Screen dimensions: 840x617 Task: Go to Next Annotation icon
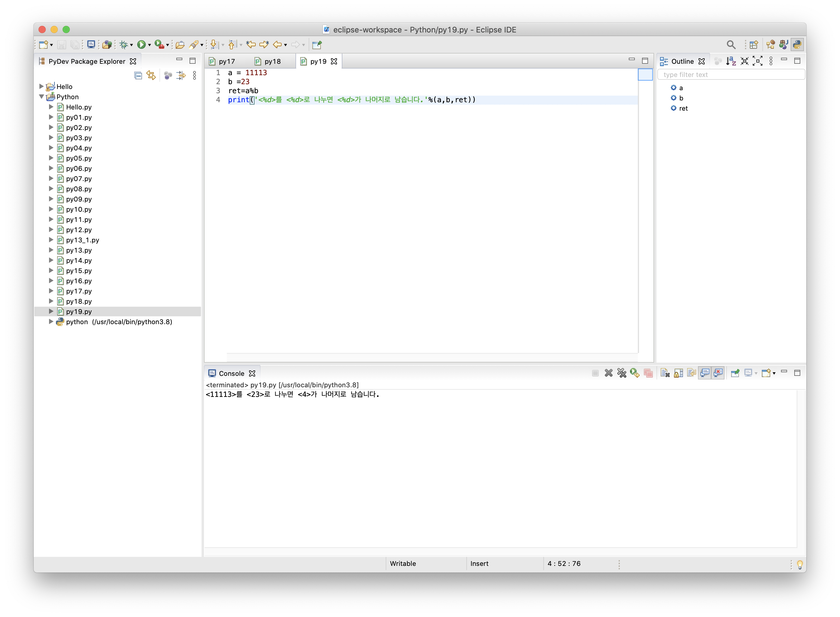tap(214, 45)
